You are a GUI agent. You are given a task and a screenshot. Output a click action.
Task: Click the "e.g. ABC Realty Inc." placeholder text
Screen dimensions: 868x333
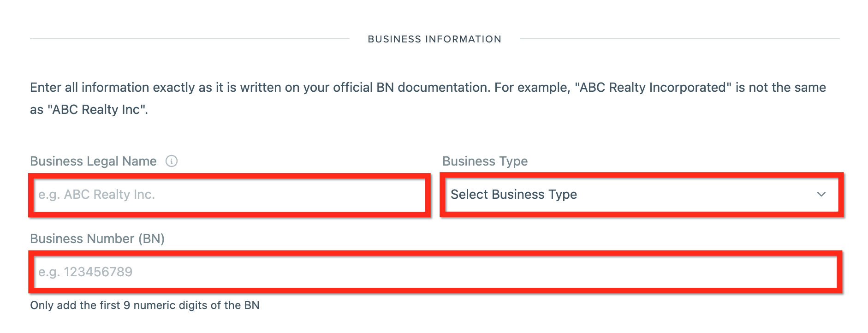96,195
